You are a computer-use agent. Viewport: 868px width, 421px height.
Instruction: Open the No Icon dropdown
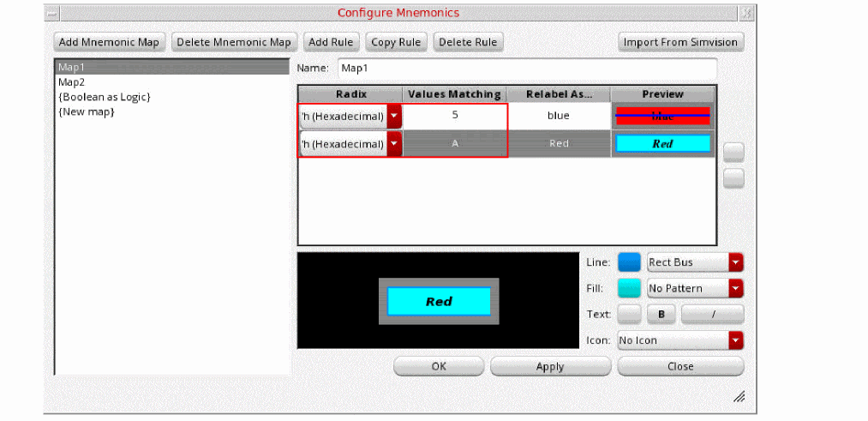[680, 340]
